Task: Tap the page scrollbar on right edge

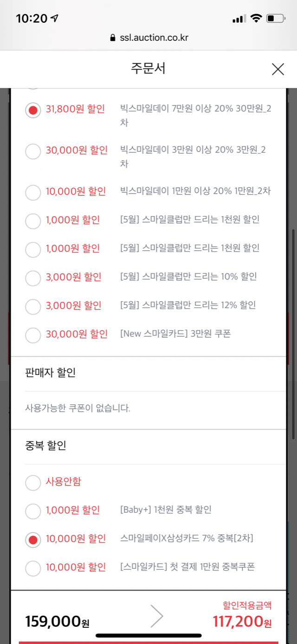Action: click(294, 335)
